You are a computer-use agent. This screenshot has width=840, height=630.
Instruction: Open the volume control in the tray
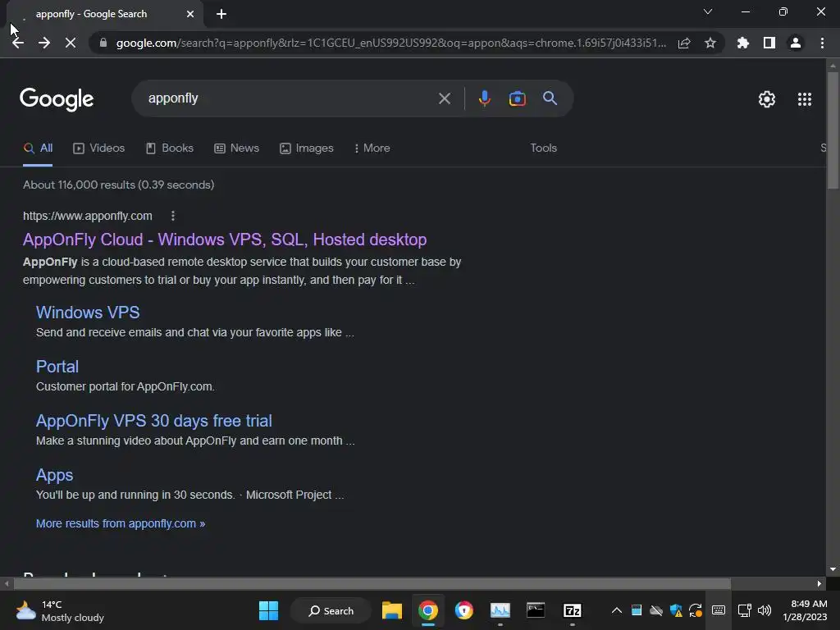tap(765, 610)
